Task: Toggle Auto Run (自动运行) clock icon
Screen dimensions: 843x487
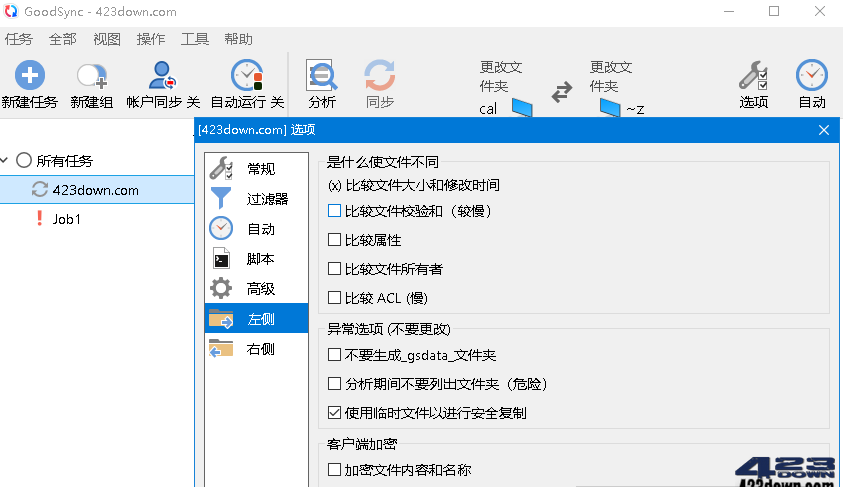Action: tap(247, 75)
